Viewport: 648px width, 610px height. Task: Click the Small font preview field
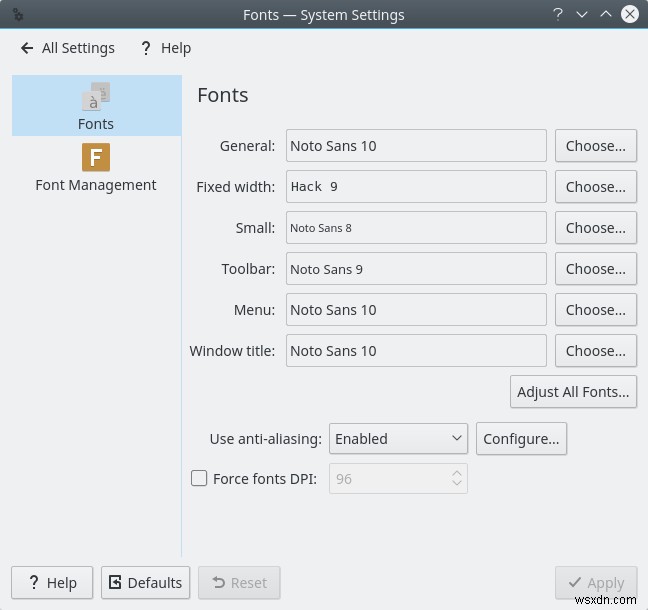[x=416, y=228]
